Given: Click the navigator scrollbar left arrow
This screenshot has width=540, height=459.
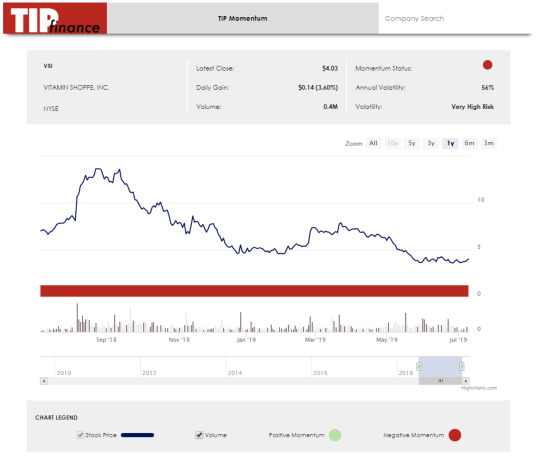Looking at the screenshot, I should click(44, 381).
